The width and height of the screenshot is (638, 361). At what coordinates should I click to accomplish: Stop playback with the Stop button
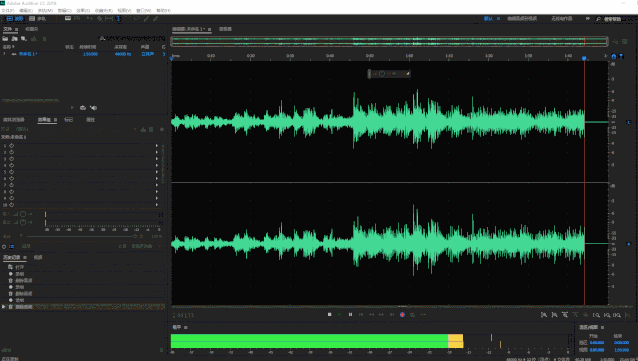(x=330, y=314)
